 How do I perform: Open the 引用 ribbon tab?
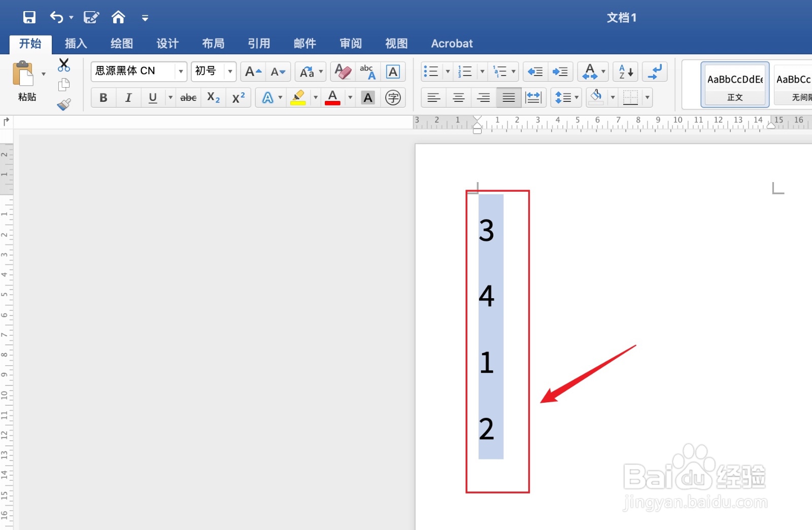pos(259,44)
